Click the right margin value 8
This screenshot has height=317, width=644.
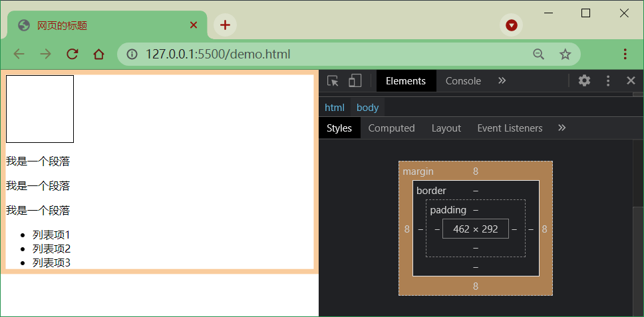coord(544,229)
